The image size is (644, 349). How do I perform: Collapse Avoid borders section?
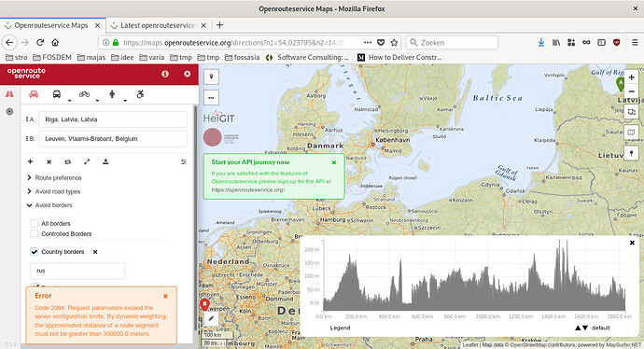(49, 205)
